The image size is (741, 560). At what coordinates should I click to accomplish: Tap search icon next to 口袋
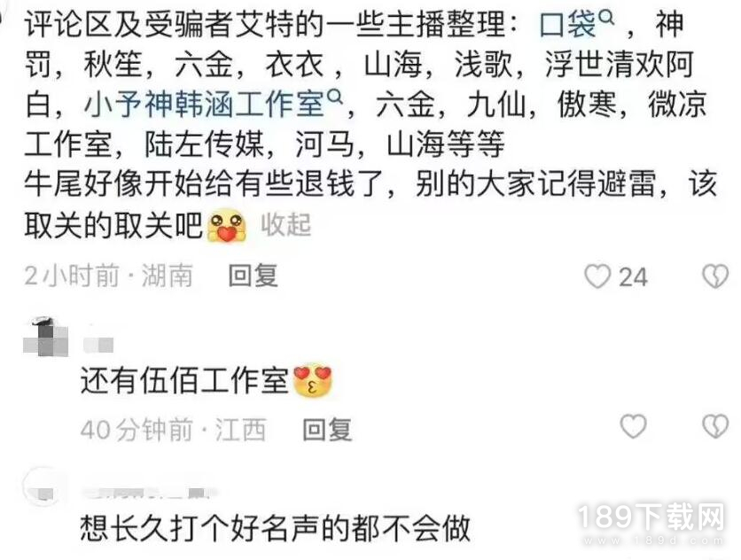606,19
